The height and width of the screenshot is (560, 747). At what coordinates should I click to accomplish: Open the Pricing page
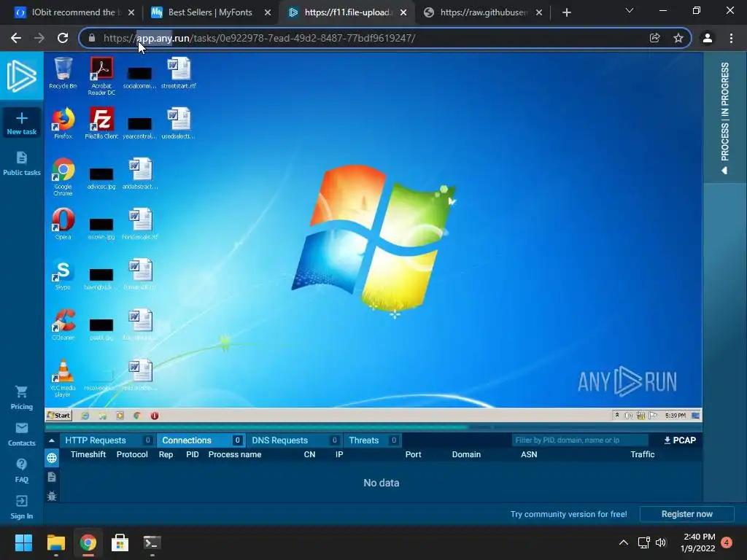(x=21, y=397)
